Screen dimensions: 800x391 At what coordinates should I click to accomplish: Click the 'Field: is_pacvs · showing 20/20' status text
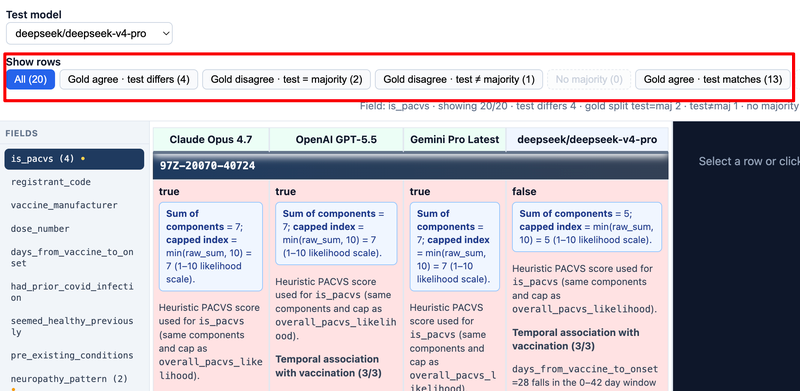click(435, 106)
